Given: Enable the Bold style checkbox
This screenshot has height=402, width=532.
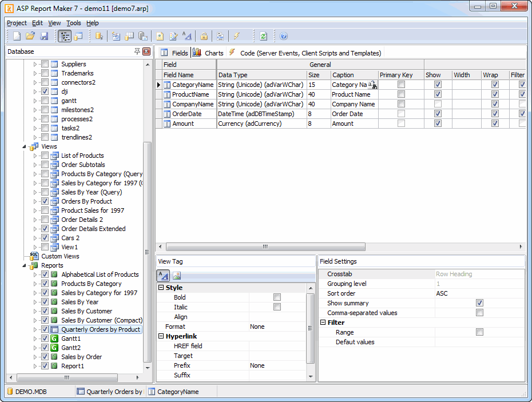Looking at the screenshot, I should click(x=277, y=297).
